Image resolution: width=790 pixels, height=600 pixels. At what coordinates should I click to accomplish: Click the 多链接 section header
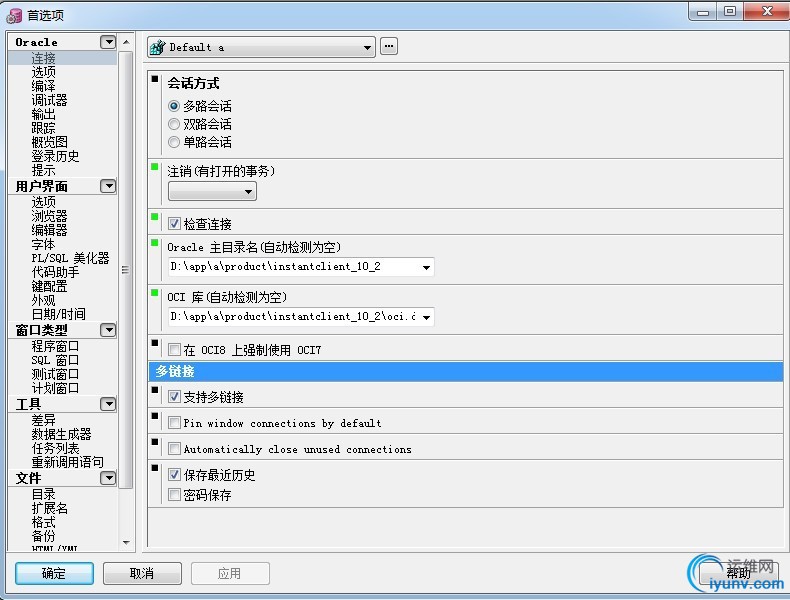pos(466,371)
